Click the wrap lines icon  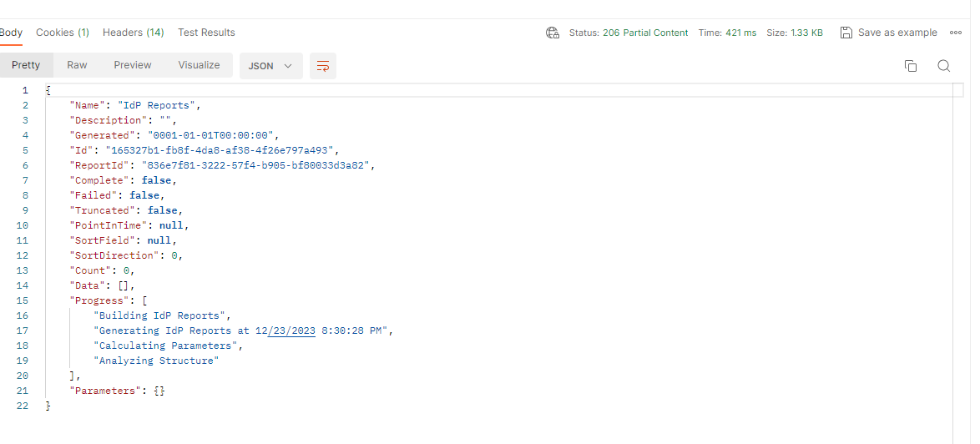[322, 66]
